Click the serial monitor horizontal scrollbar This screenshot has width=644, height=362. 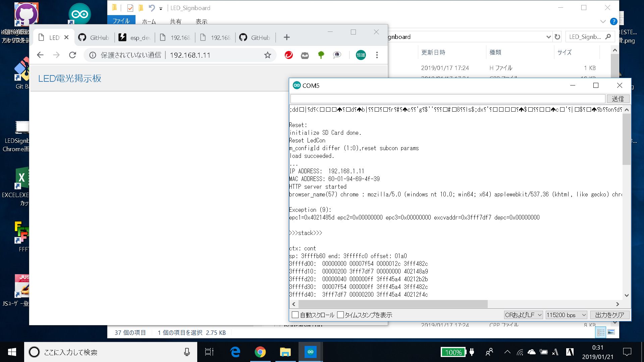(x=392, y=304)
